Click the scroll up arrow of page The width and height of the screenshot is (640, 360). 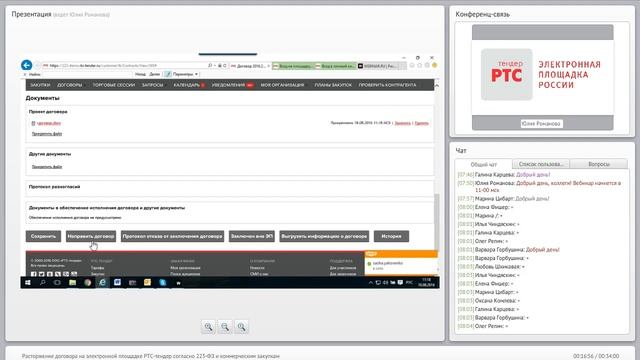point(436,86)
